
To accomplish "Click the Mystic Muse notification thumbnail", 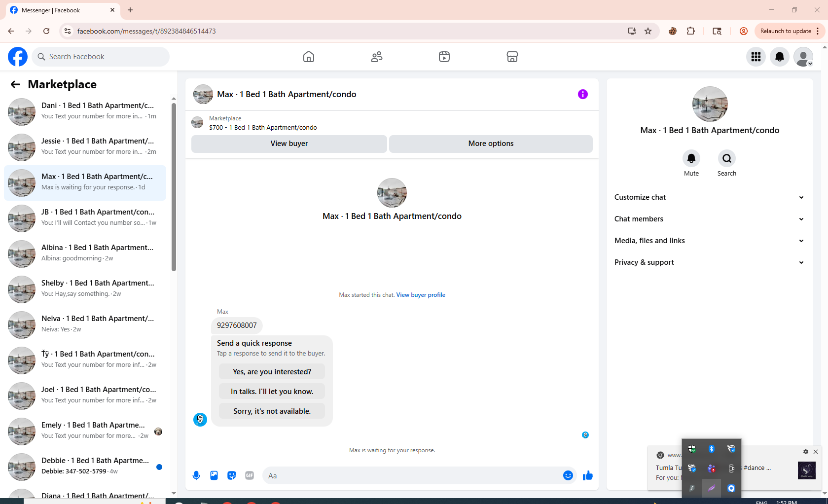I will [807, 470].
